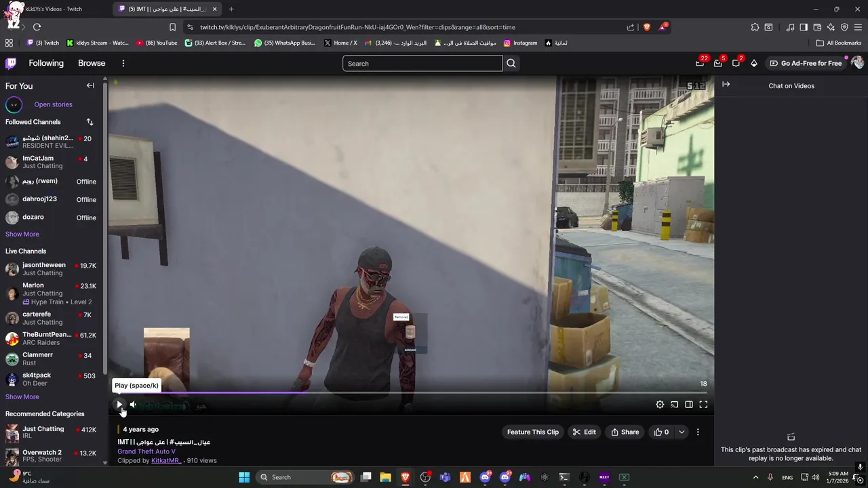The height and width of the screenshot is (488, 868).
Task: Click Feature This Clip button
Action: pyautogui.click(x=533, y=432)
